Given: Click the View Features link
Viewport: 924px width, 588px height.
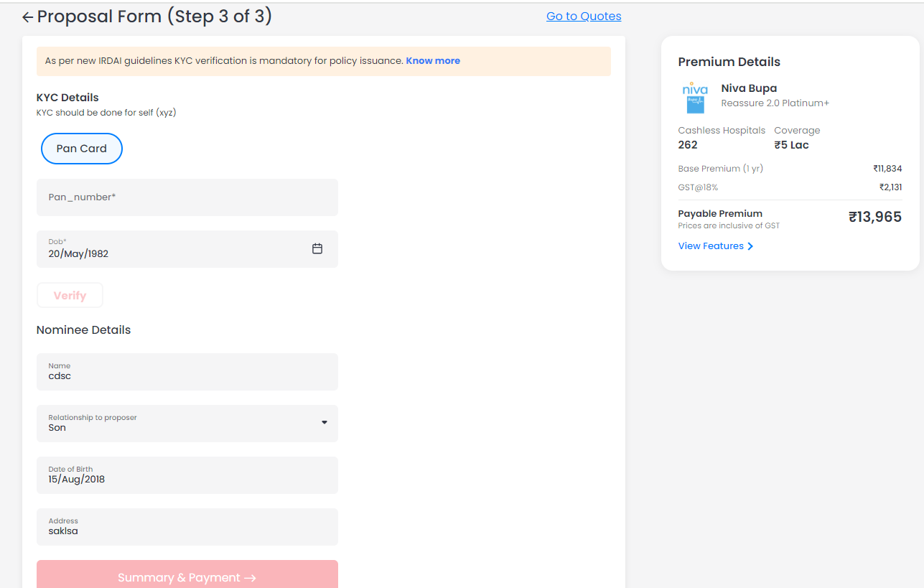Looking at the screenshot, I should pos(710,246).
